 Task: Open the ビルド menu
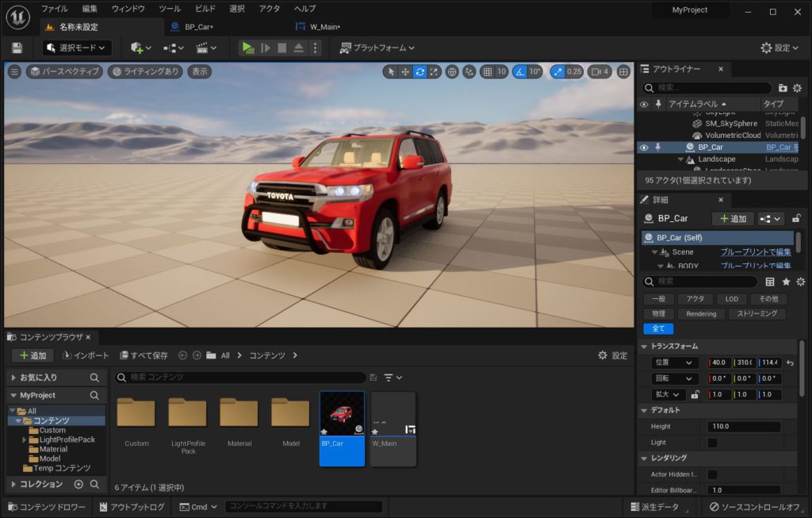click(205, 9)
